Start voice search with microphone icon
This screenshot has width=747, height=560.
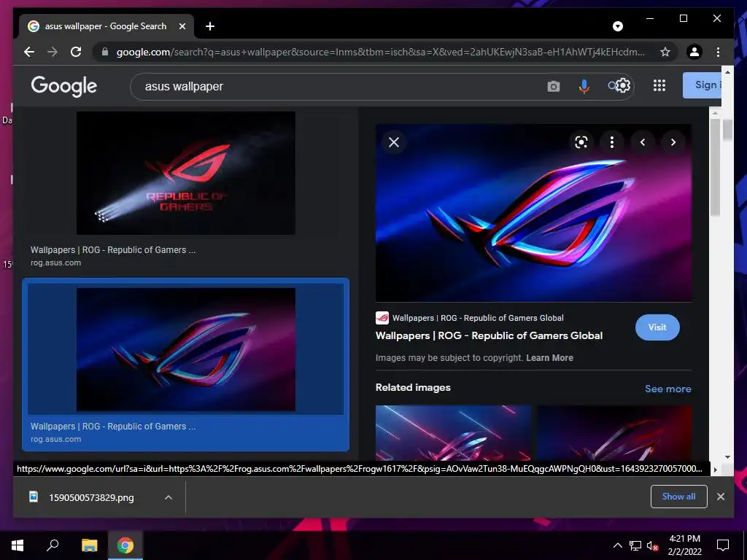click(584, 86)
